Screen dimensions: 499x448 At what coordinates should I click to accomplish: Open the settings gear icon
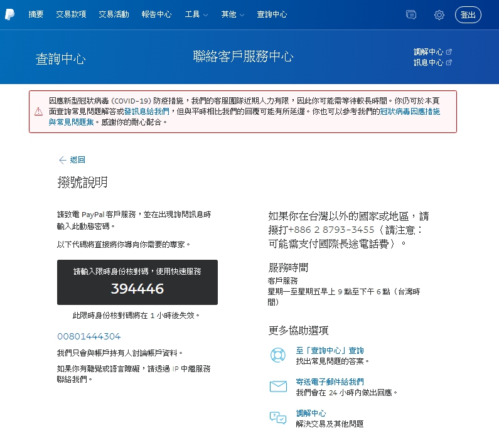tap(439, 14)
